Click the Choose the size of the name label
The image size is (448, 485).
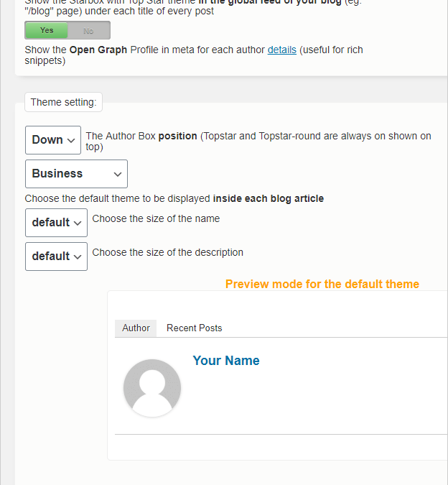click(x=156, y=218)
